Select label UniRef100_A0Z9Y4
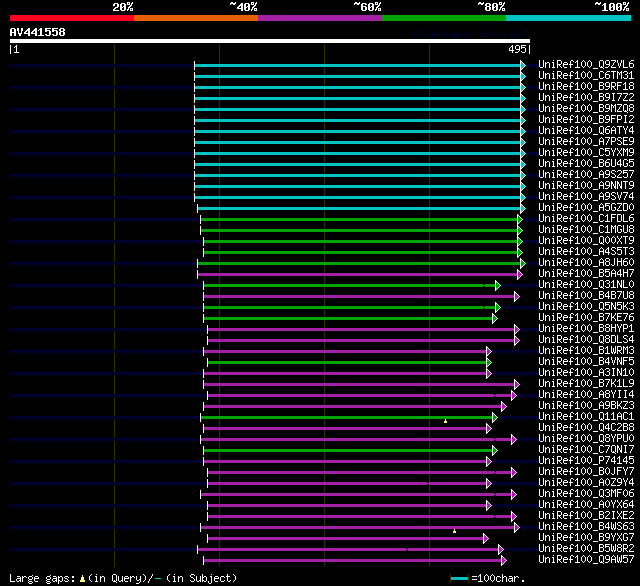This screenshot has width=640, height=586. click(x=586, y=483)
